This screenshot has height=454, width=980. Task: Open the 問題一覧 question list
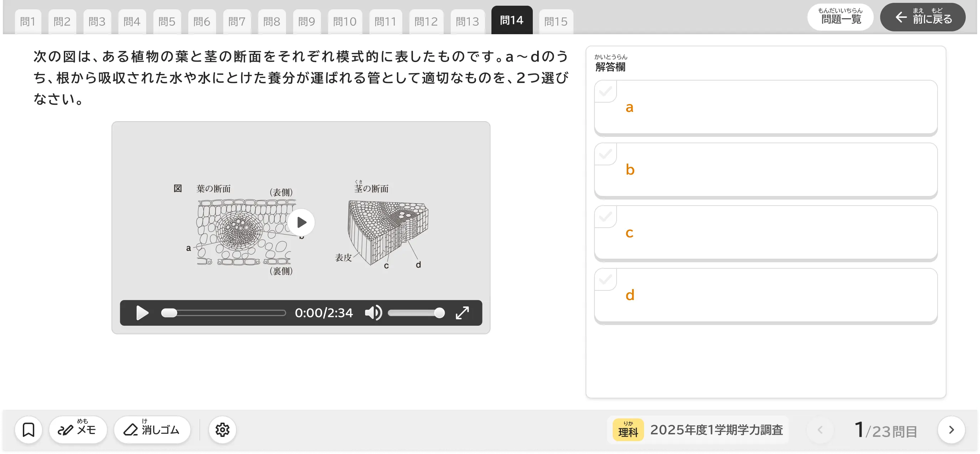tap(840, 17)
